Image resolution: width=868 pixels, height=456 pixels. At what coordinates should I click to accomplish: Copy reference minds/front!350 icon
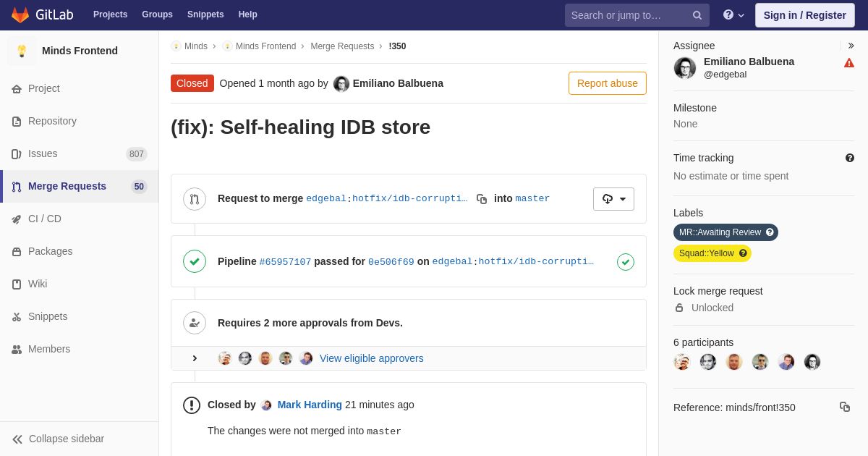[x=845, y=407]
